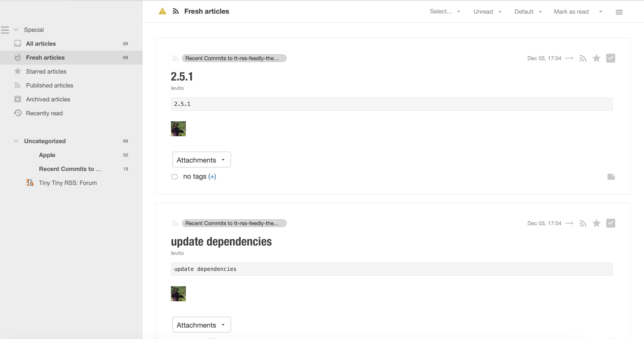Image resolution: width=644 pixels, height=339 pixels.
Task: Toggle sidebar with left hamburger icon
Action: coord(5,30)
